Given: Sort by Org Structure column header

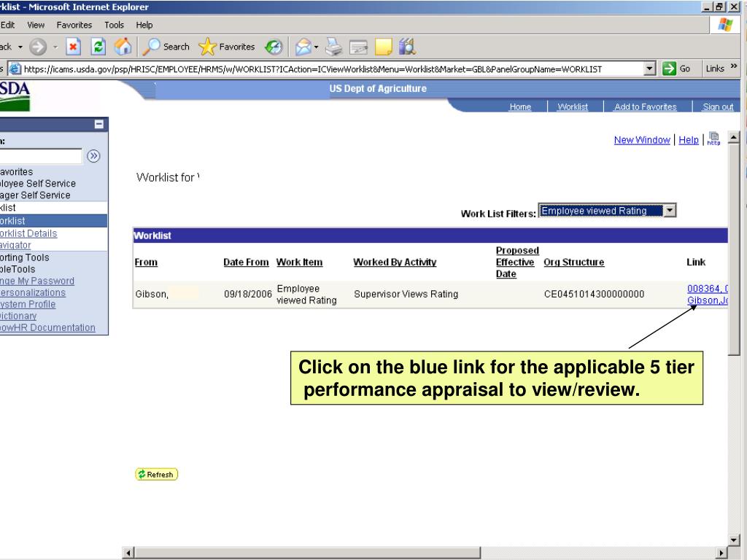Looking at the screenshot, I should [x=573, y=262].
